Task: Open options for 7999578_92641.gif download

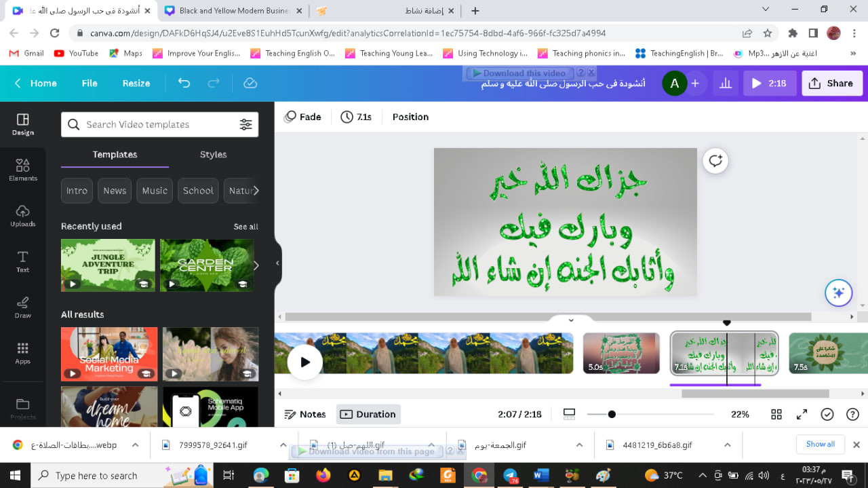Action: [283, 445]
